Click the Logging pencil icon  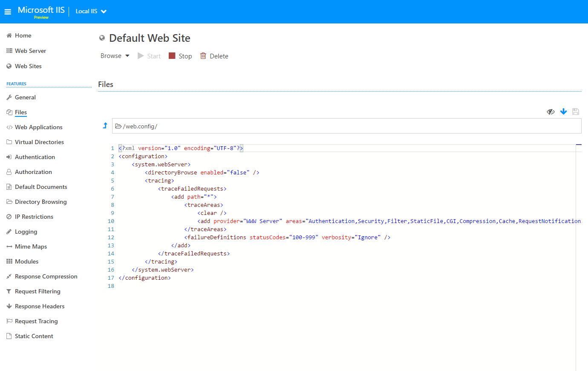tap(9, 232)
